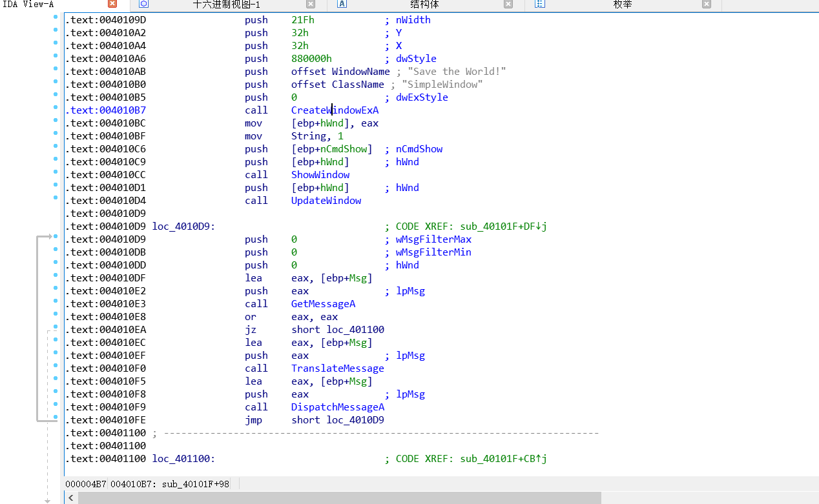The width and height of the screenshot is (819, 504).
Task: Follow the sub_40101F+CB code xref
Action: pyautogui.click(x=504, y=459)
